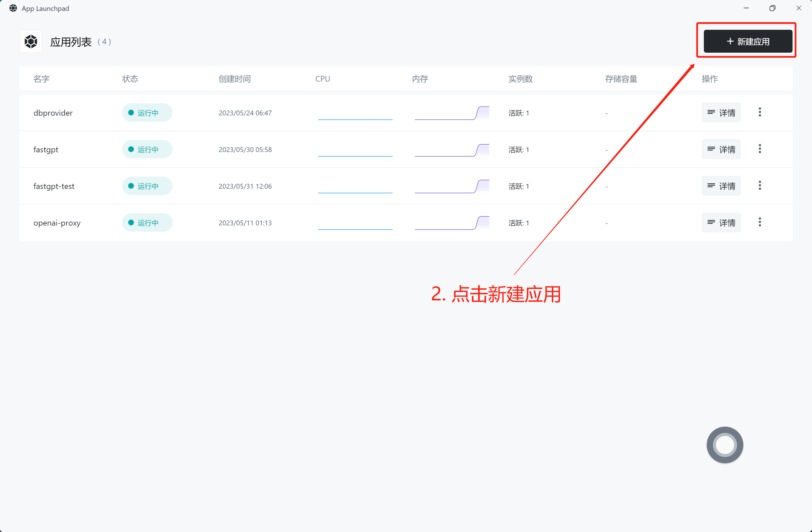Screen dimensions: 812x532
Task: Select the fastgpt app name
Action: point(46,150)
